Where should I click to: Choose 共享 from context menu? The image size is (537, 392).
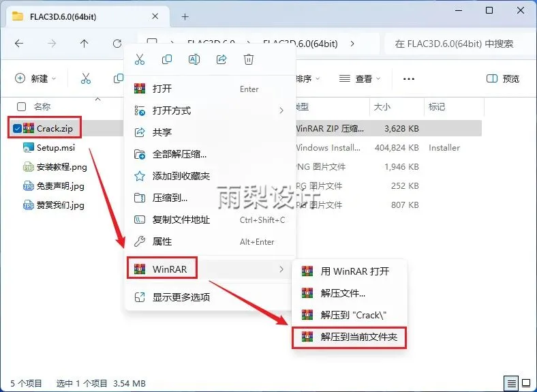(210, 132)
